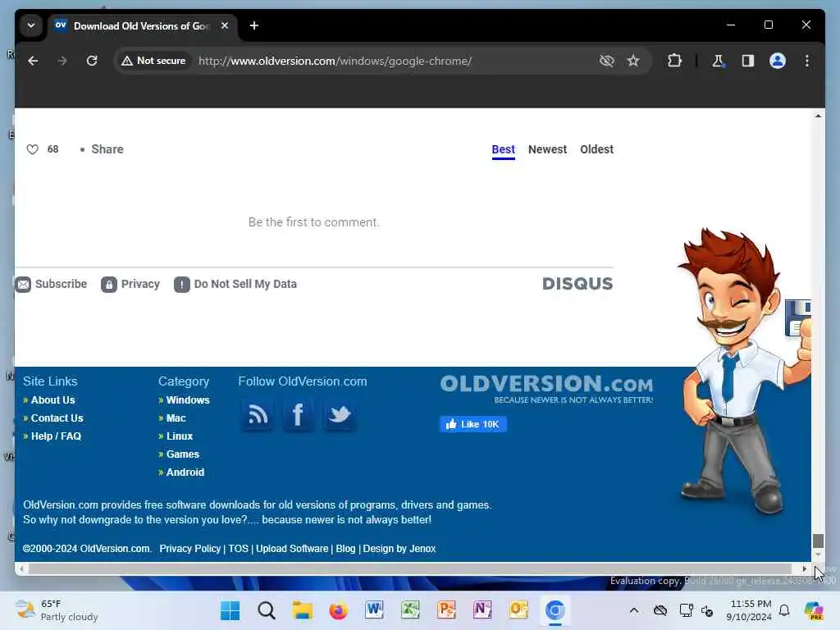Screen dimensions: 840x630
Task: Open the Android category link
Action: pyautogui.click(x=185, y=472)
